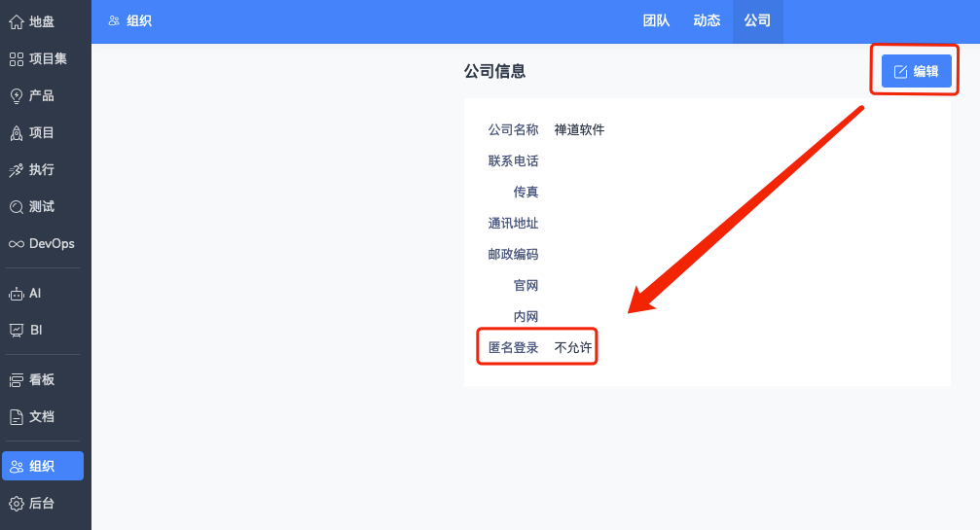Select the 公司 tab
This screenshot has height=530, width=980.
[x=757, y=20]
